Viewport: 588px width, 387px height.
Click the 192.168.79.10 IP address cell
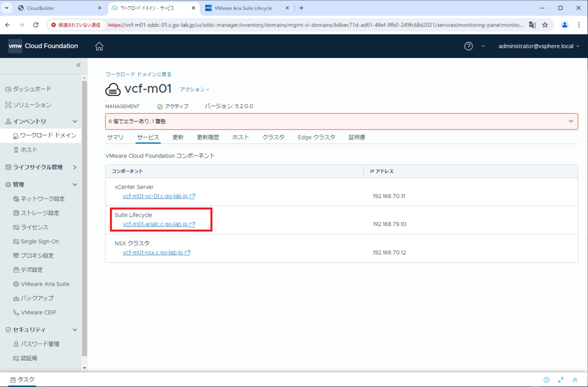pyautogui.click(x=390, y=225)
